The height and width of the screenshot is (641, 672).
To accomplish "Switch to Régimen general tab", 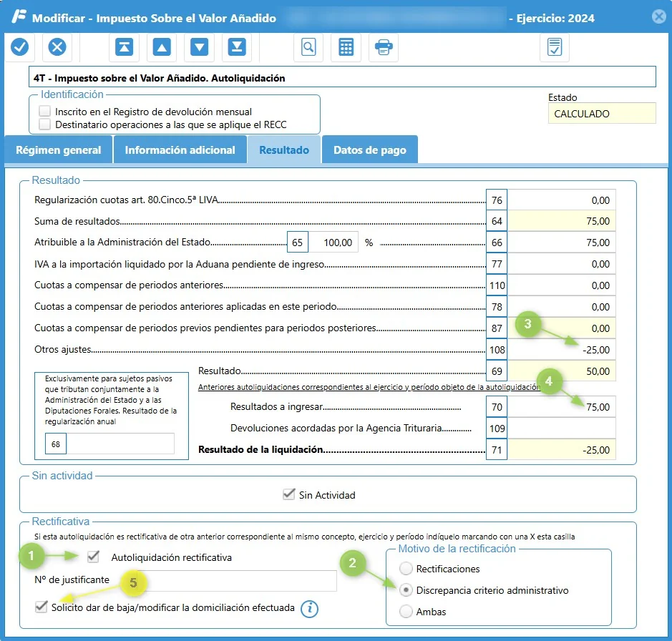I will [x=58, y=150].
